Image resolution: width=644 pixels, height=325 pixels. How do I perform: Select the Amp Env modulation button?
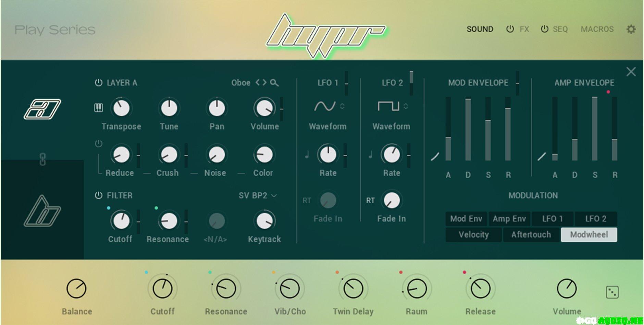point(509,219)
